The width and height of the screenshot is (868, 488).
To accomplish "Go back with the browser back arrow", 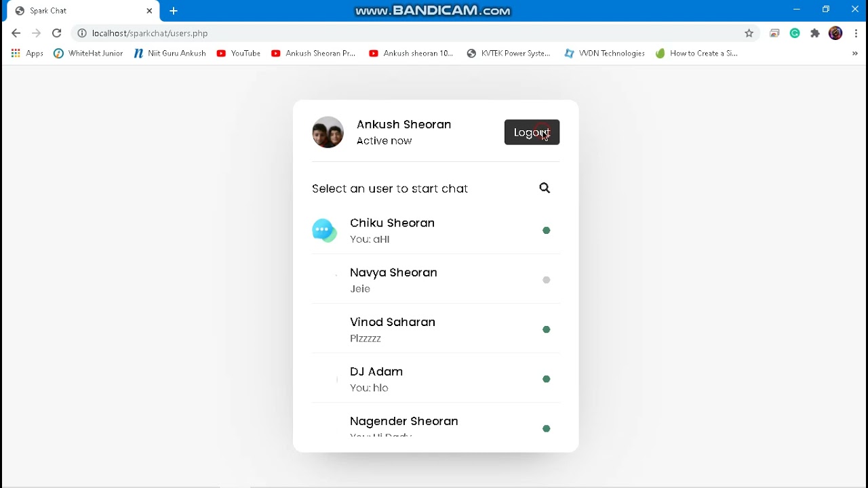I will click(x=16, y=33).
